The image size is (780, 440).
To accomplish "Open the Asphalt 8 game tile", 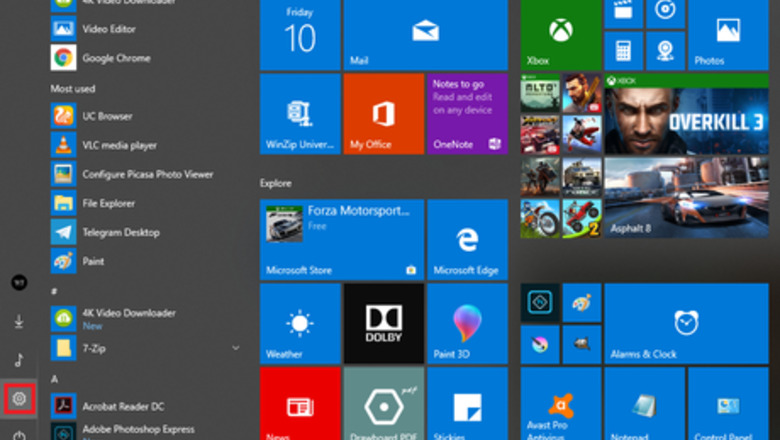I will coord(686,197).
